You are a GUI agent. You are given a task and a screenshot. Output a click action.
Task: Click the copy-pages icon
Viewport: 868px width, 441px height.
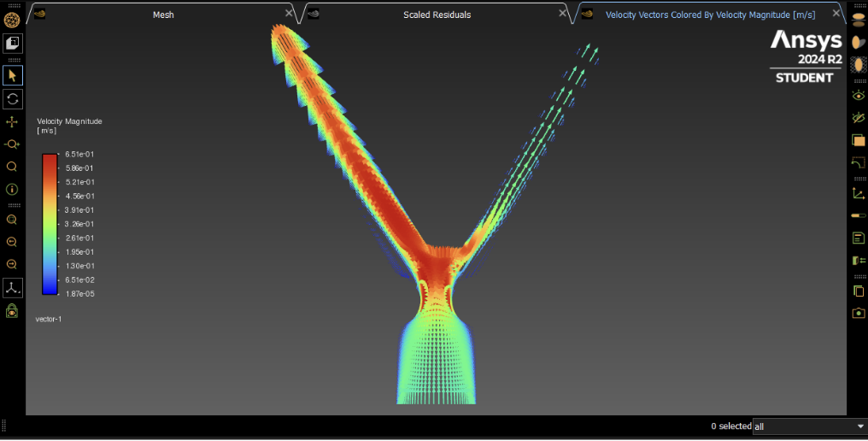[859, 291]
